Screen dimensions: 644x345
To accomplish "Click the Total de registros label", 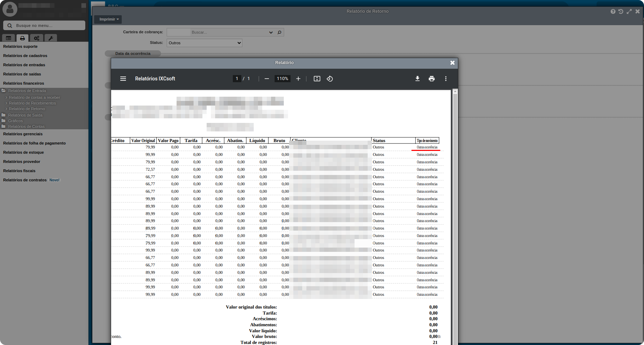I will pyautogui.click(x=259, y=343).
